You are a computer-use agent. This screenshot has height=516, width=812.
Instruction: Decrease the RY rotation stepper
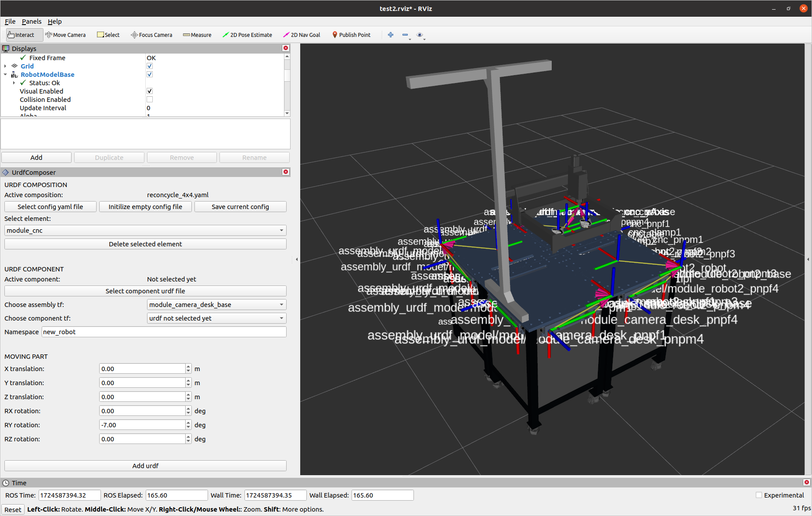click(x=188, y=427)
